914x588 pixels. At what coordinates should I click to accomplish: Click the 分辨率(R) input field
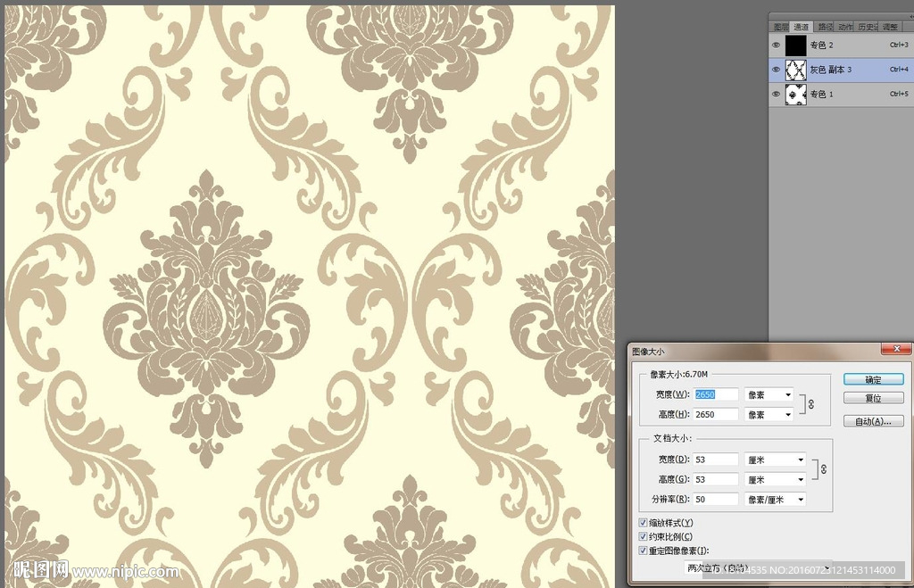click(716, 499)
